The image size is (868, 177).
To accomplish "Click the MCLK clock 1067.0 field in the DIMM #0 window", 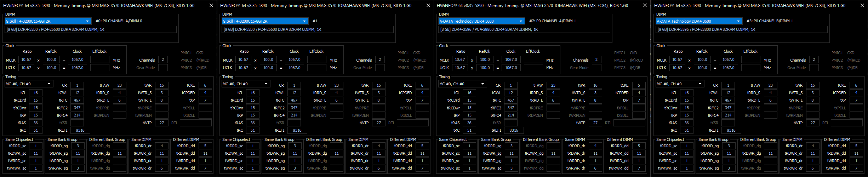I will tap(78, 60).
